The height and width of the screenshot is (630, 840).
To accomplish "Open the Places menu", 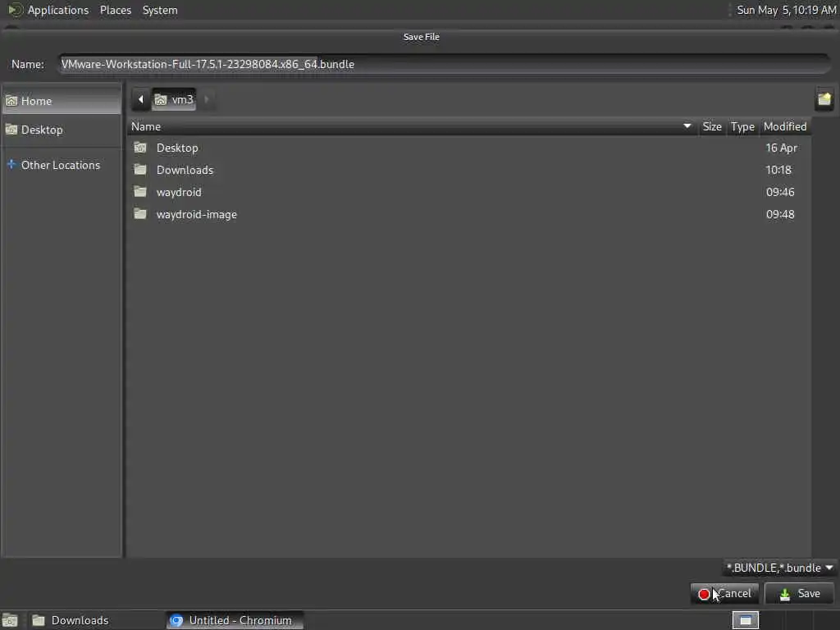I will click(115, 10).
